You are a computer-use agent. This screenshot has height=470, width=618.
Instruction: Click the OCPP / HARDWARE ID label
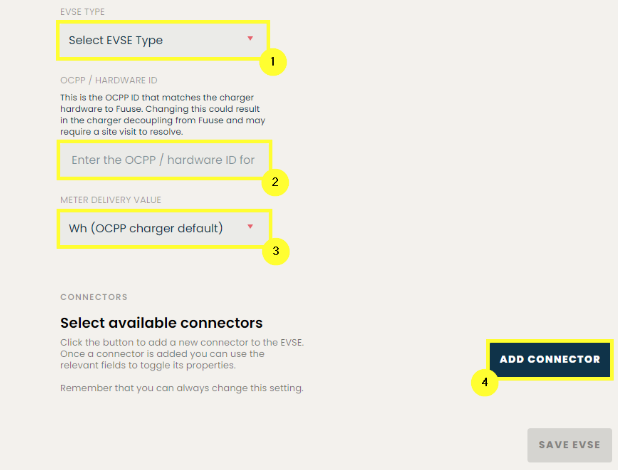coord(109,80)
